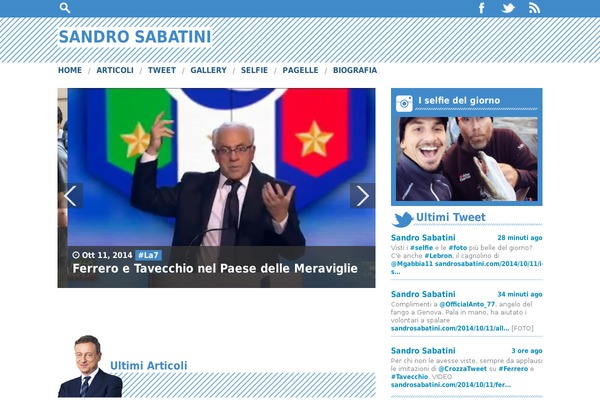Image resolution: width=600 pixels, height=400 pixels.
Task: Click the portrait photo beside Ultimi Articoli
Action: tap(90, 366)
